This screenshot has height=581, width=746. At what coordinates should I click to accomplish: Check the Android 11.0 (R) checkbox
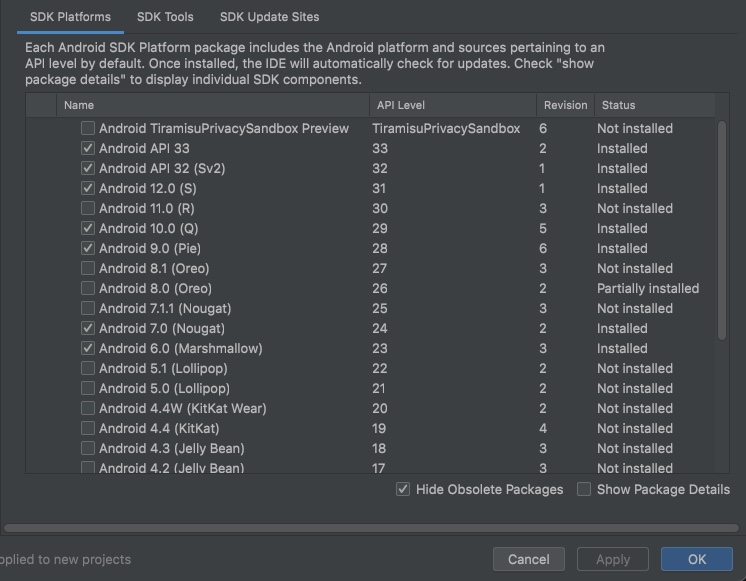pyautogui.click(x=88, y=209)
